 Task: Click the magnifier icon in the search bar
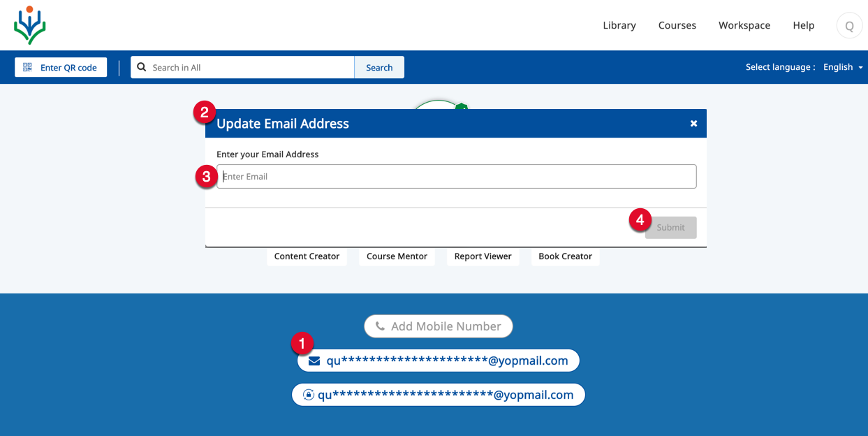142,67
